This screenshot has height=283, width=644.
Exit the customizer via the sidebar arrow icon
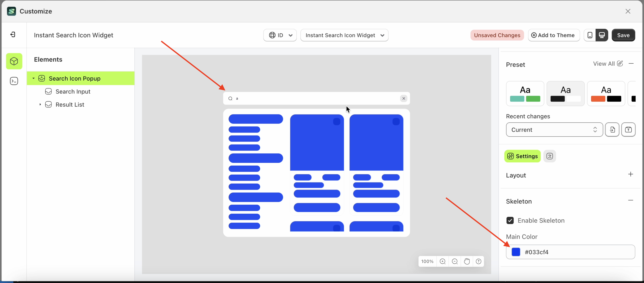pyautogui.click(x=13, y=35)
